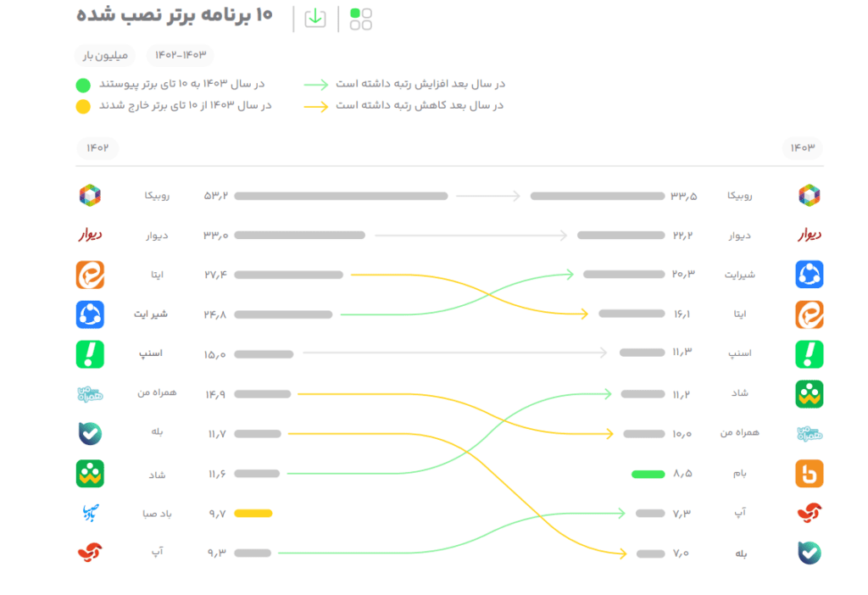Click the yellow legend dot for dropped apps
The height and width of the screenshot is (595, 868).
(83, 106)
